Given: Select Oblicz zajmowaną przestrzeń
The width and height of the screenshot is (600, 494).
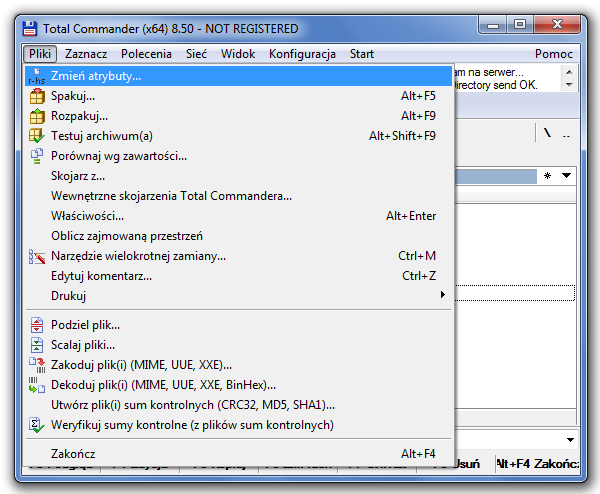Looking at the screenshot, I should pos(238,236).
